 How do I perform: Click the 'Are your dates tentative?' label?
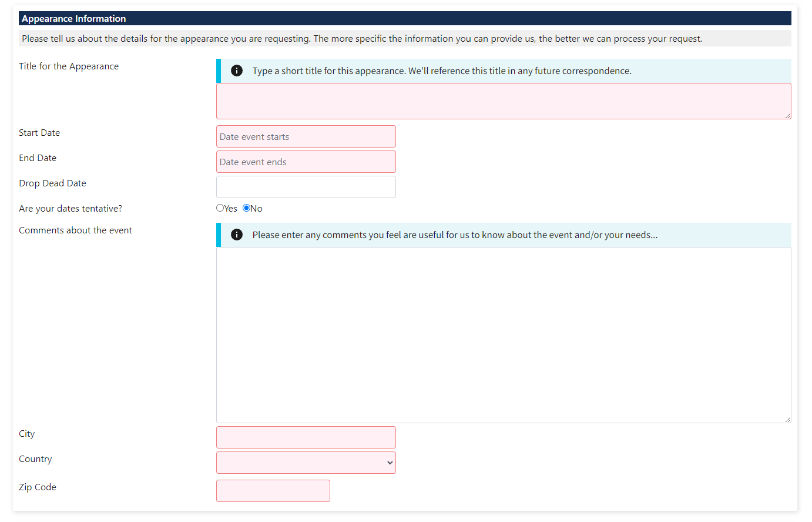click(x=71, y=209)
